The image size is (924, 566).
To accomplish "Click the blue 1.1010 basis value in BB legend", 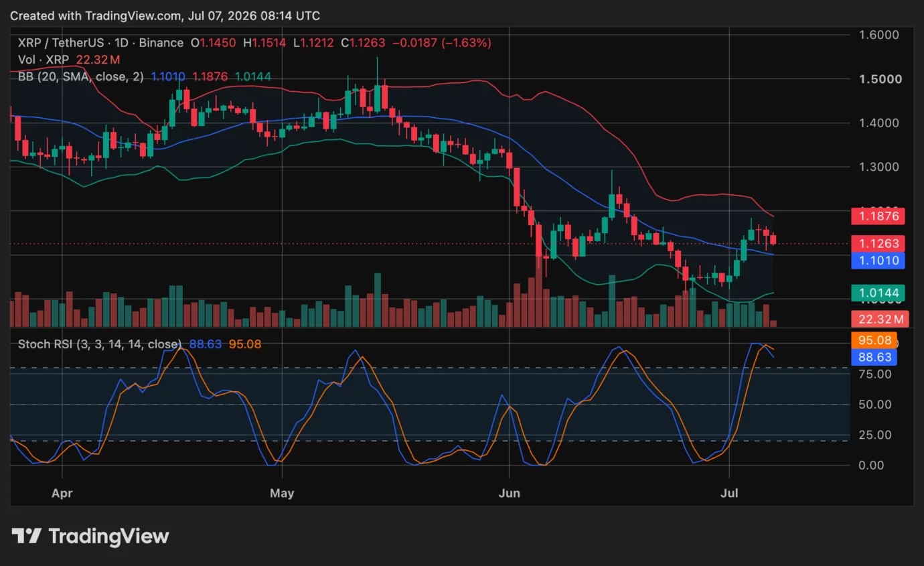I will pyautogui.click(x=168, y=77).
